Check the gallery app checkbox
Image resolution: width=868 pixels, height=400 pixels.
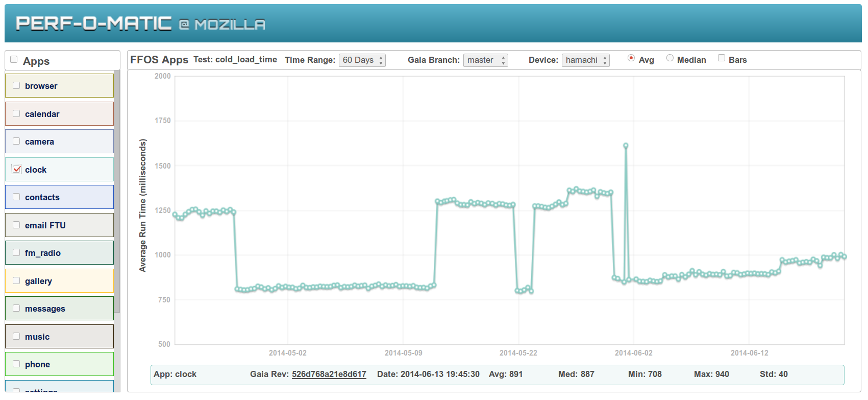coord(16,280)
